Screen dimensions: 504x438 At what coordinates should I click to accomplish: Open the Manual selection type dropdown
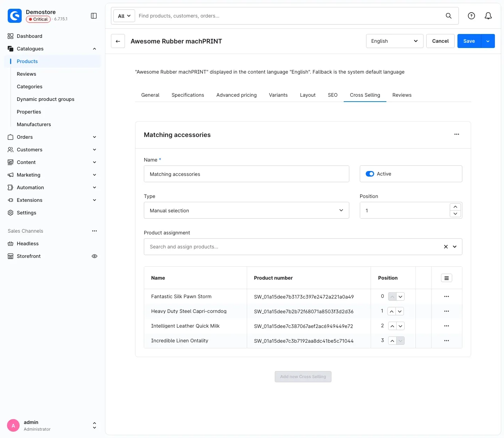tap(246, 210)
